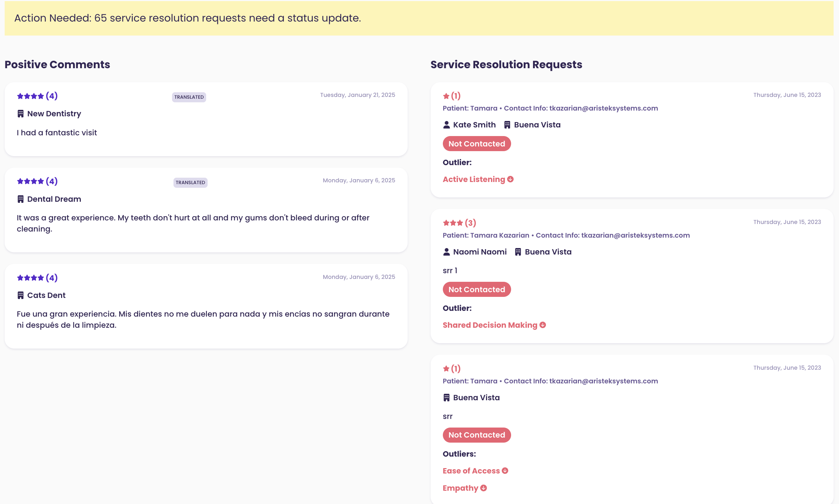839x504 pixels.
Task: Click the four-star rating on New Dentistry review
Action: [37, 96]
